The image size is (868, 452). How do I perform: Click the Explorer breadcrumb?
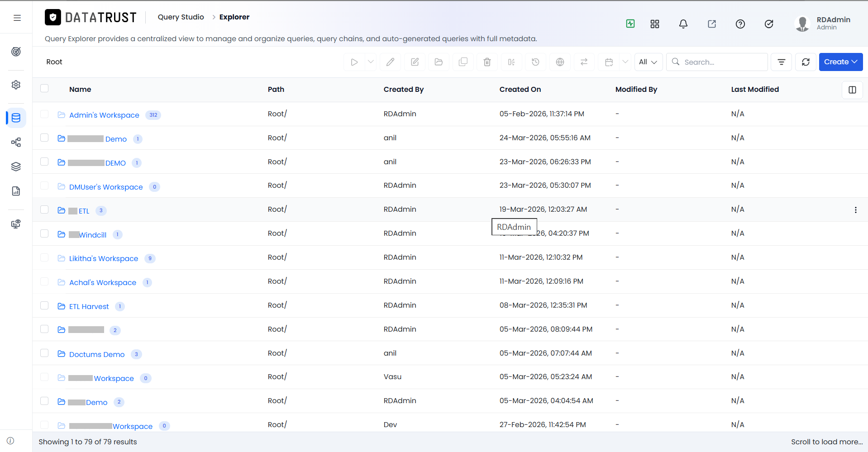tap(234, 17)
